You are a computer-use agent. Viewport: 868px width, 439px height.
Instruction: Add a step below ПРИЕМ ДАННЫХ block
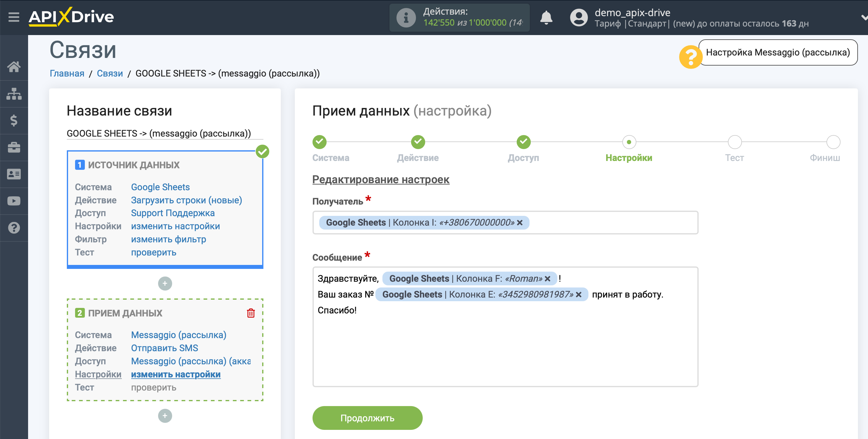point(165,416)
